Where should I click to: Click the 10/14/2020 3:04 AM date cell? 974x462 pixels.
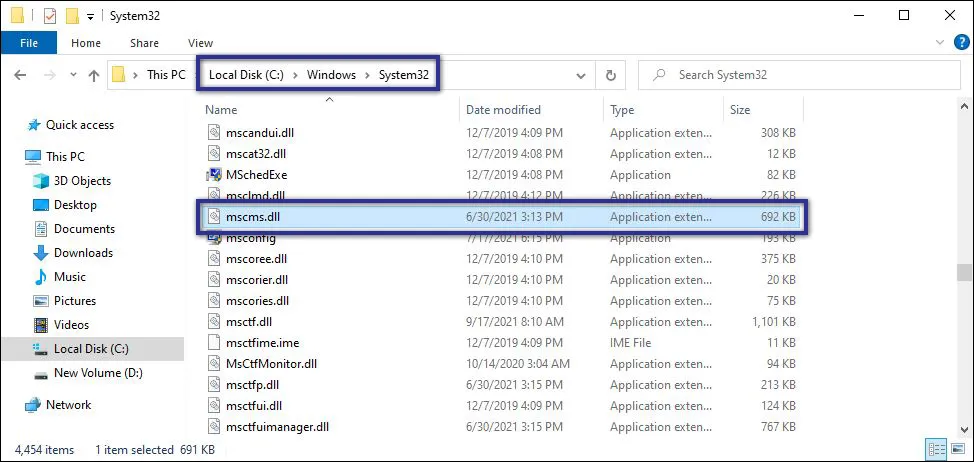[518, 364]
